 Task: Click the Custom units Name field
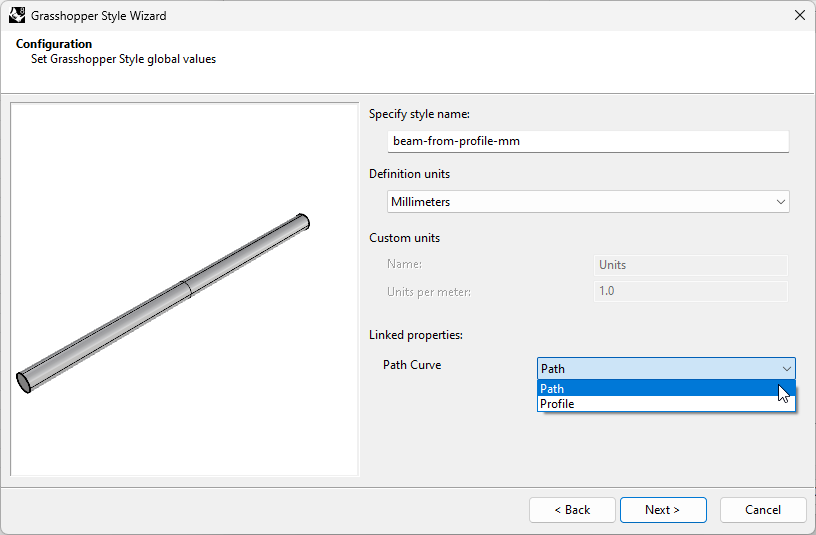click(691, 265)
